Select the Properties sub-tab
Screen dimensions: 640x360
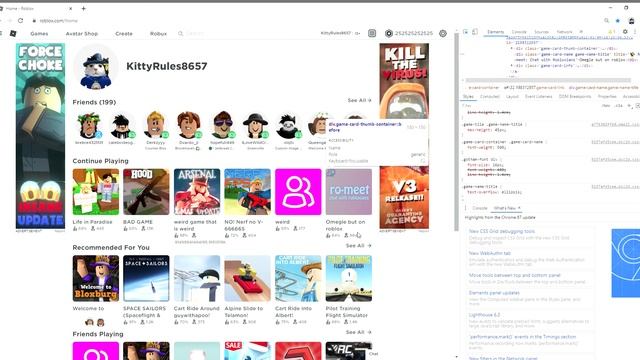[607, 97]
